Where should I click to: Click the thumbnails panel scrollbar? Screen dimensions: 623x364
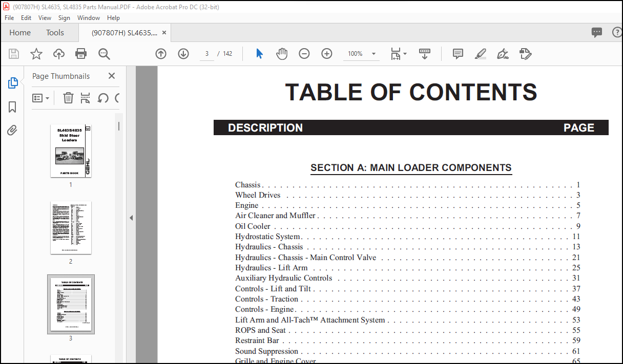[x=119, y=126]
